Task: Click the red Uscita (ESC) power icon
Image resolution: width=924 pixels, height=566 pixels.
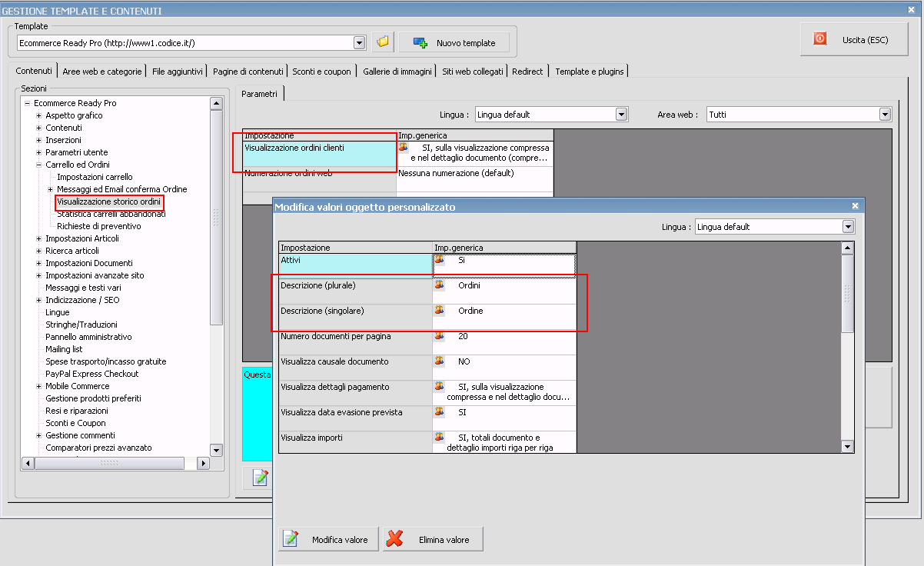Action: tap(820, 39)
